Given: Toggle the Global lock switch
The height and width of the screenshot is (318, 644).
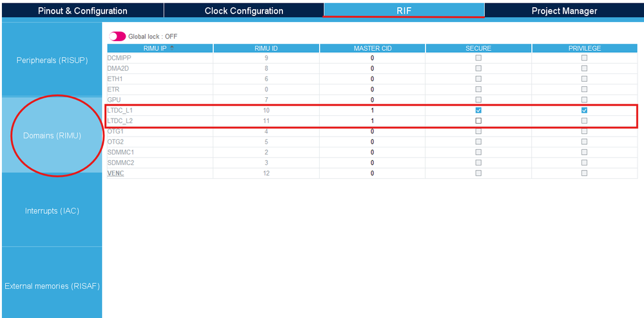Looking at the screenshot, I should 117,37.
